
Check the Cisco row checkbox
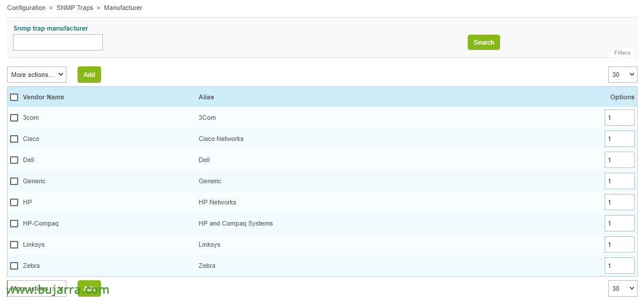pyautogui.click(x=14, y=139)
